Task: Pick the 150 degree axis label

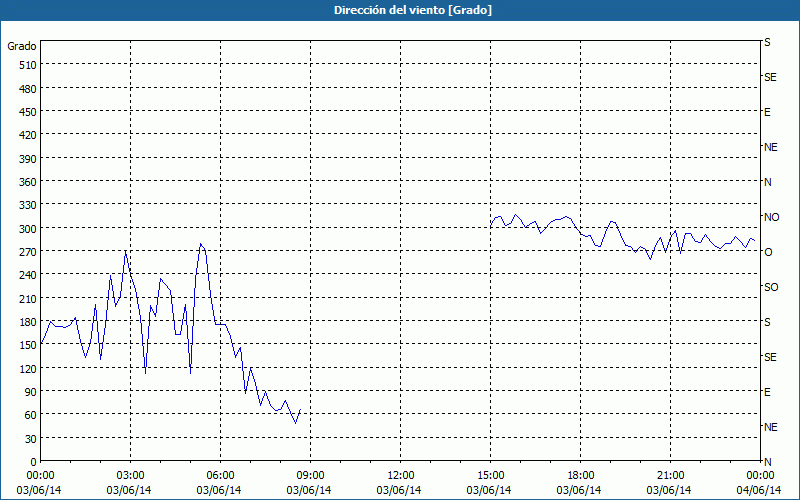Action: [28, 345]
